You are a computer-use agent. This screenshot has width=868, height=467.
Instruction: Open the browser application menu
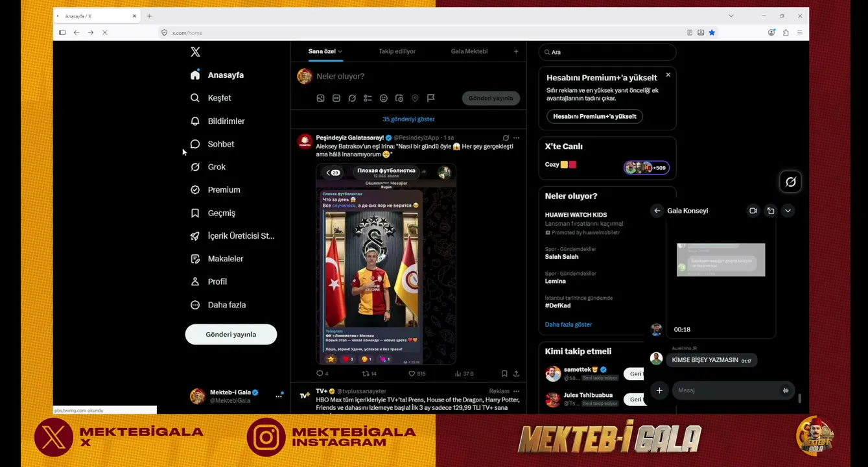799,32
